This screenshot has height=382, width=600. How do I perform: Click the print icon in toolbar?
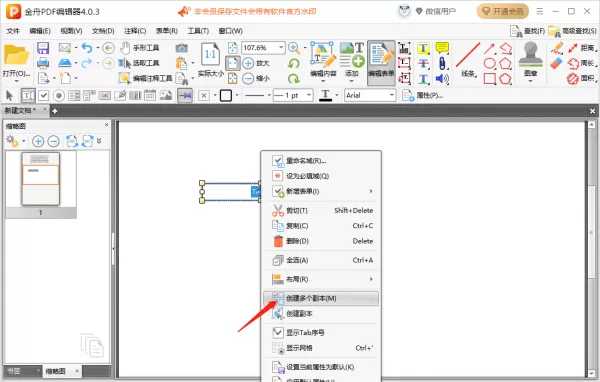click(43, 63)
